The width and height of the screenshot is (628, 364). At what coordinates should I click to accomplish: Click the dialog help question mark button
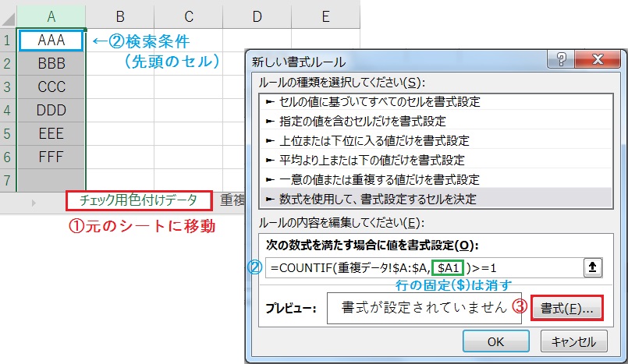(559, 61)
